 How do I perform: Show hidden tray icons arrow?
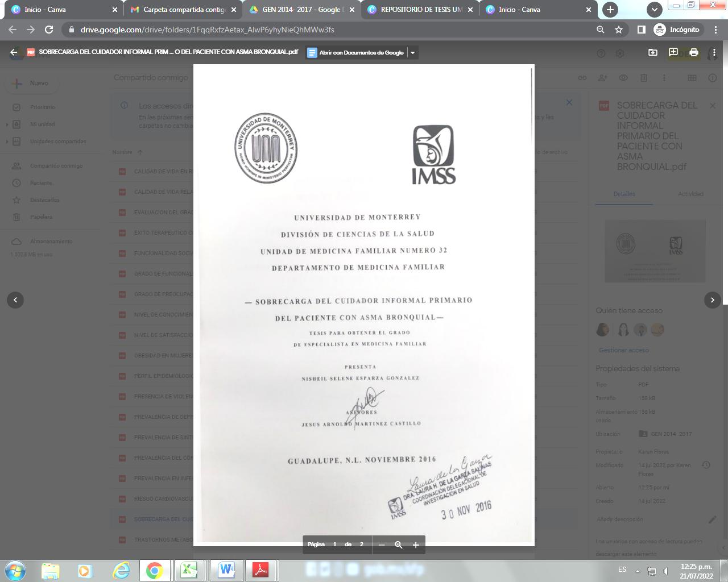638,571
